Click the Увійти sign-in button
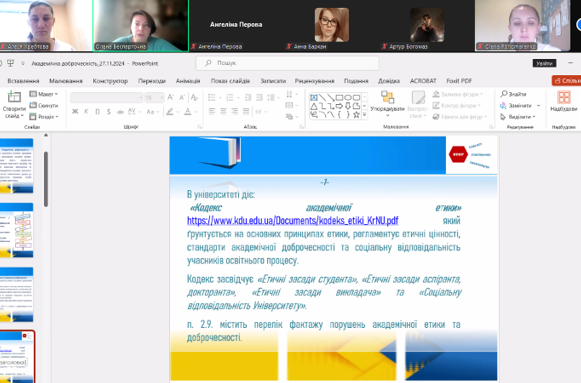This screenshot has height=383, width=581. [544, 63]
